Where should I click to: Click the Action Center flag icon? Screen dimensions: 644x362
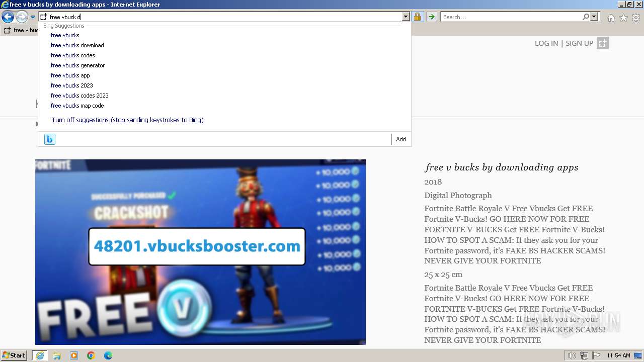click(x=596, y=355)
